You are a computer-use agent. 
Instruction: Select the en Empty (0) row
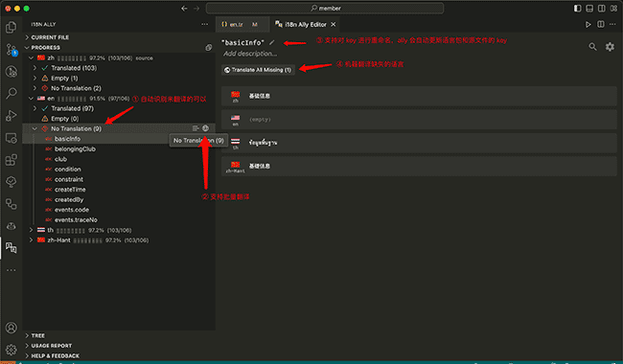click(119, 119)
